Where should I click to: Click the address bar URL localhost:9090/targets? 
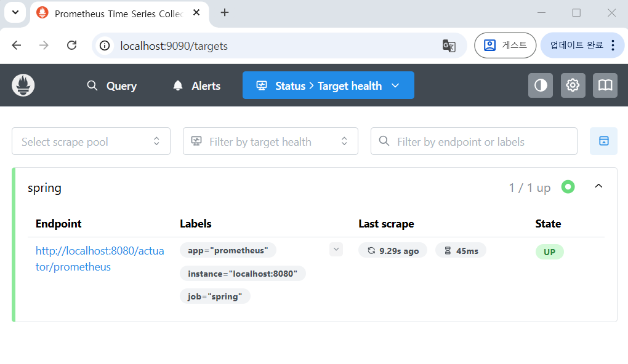(174, 46)
